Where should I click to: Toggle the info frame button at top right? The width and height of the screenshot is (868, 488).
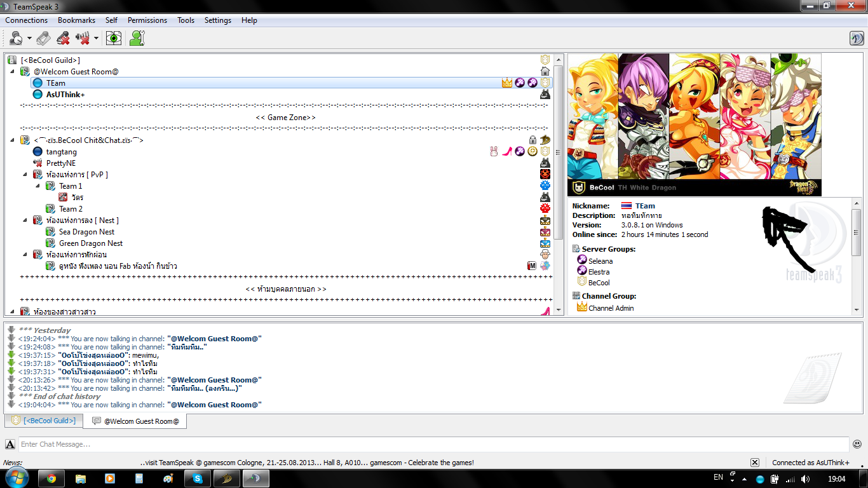[x=857, y=38]
